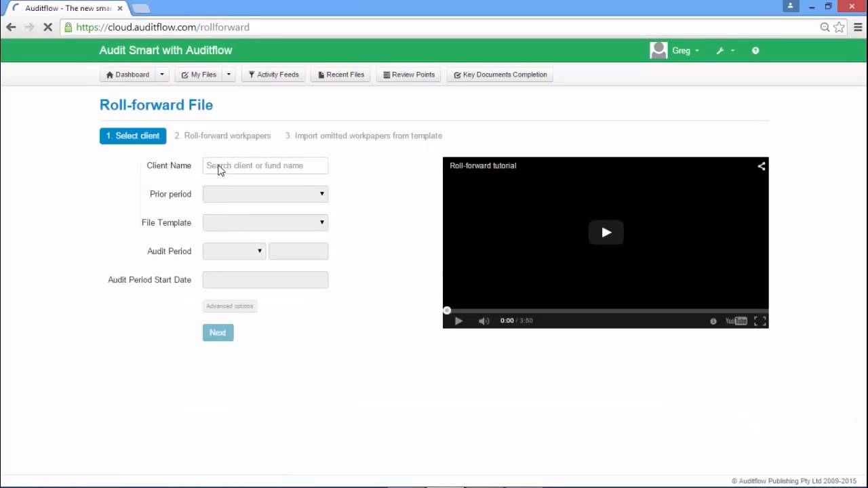Click the video progress bar
This screenshot has height=488, width=868.
[606, 310]
